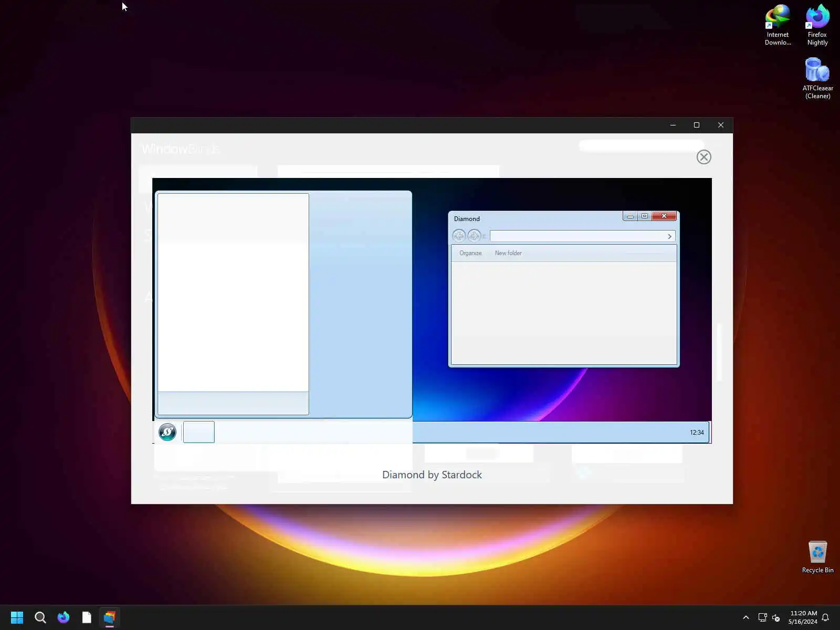Click the 'Diamond by Stardock' caption
This screenshot has height=630, width=840.
tap(432, 475)
